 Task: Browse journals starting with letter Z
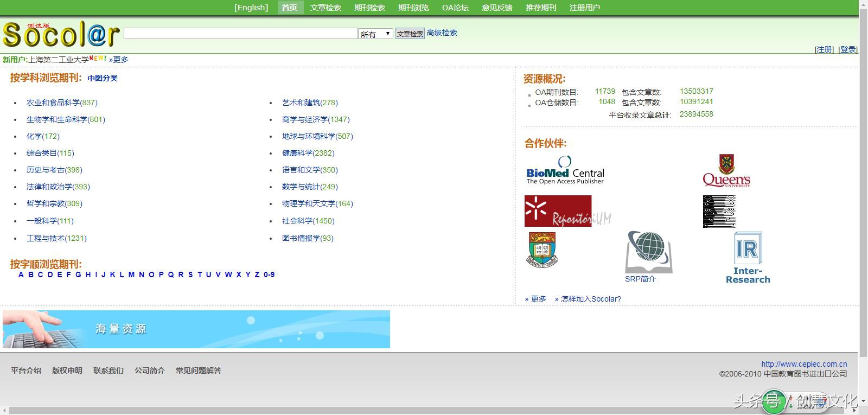pyautogui.click(x=257, y=274)
